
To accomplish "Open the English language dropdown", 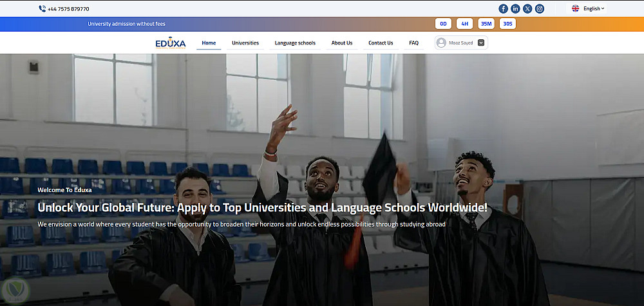I will (x=594, y=8).
